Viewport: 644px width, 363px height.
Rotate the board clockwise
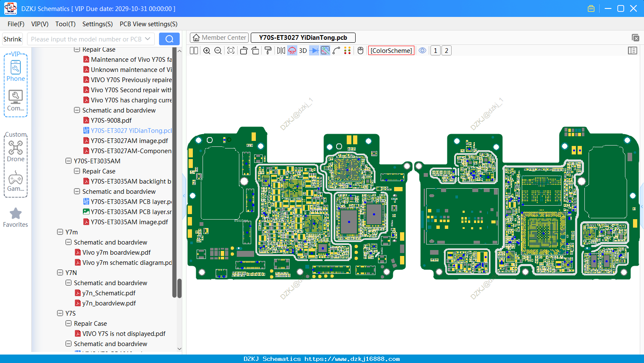coord(255,51)
